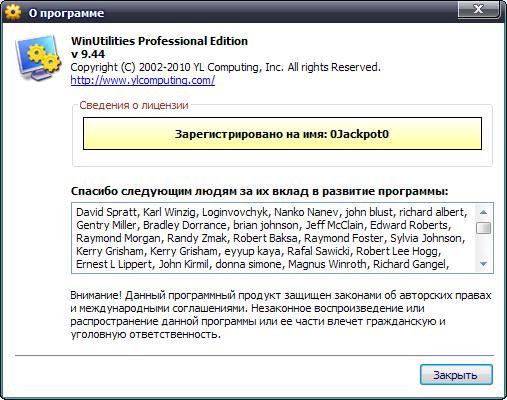
Task: Click the Сведения о лицензии group label
Action: pos(134,105)
